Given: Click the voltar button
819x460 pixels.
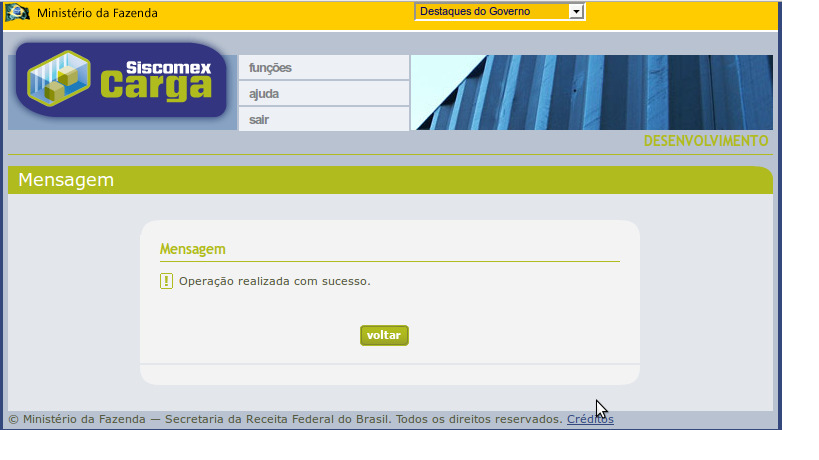Looking at the screenshot, I should coord(384,335).
